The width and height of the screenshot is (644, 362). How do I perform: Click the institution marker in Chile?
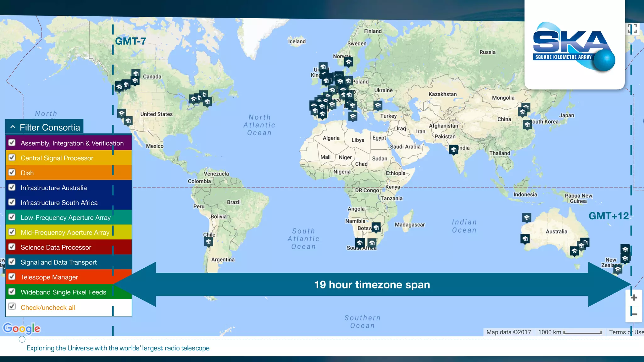[x=208, y=242]
